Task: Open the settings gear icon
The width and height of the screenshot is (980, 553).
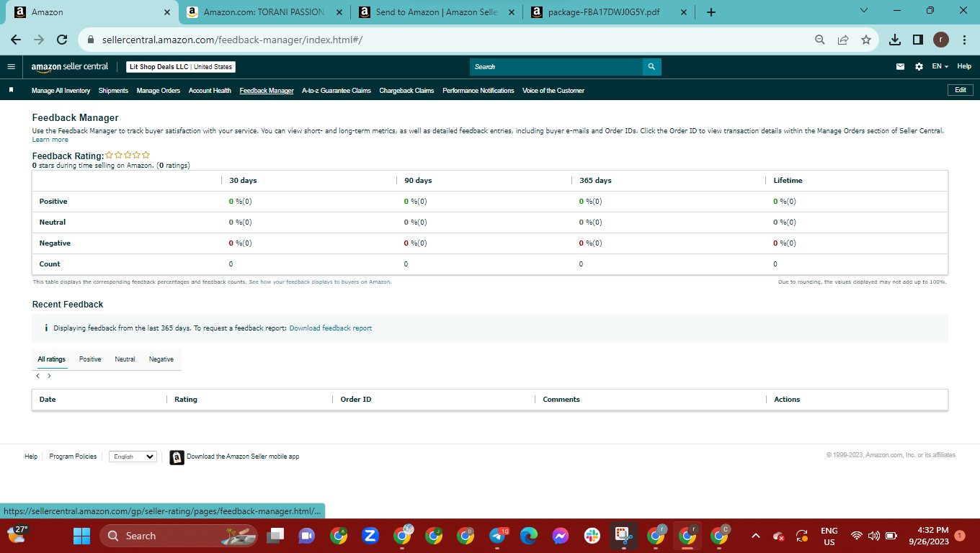Action: [x=919, y=66]
